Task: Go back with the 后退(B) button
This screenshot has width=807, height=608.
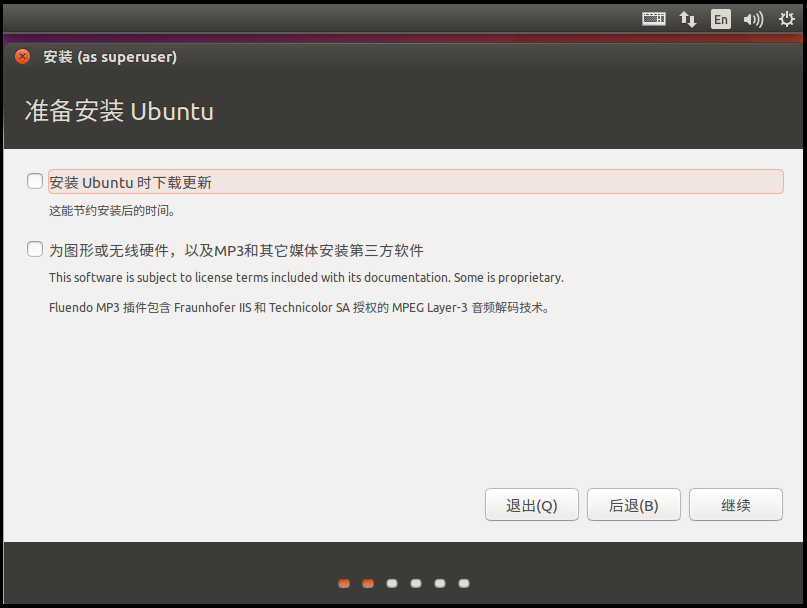Action: tap(634, 505)
